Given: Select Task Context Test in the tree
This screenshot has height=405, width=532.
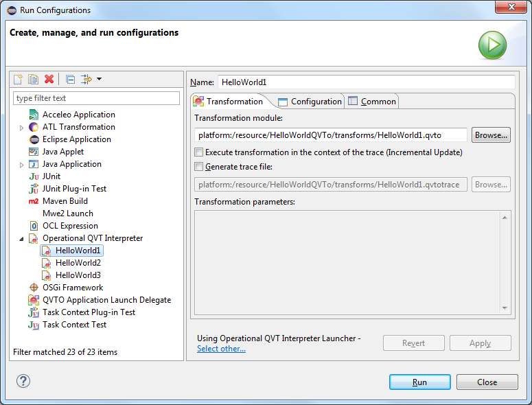Looking at the screenshot, I should coord(74,325).
